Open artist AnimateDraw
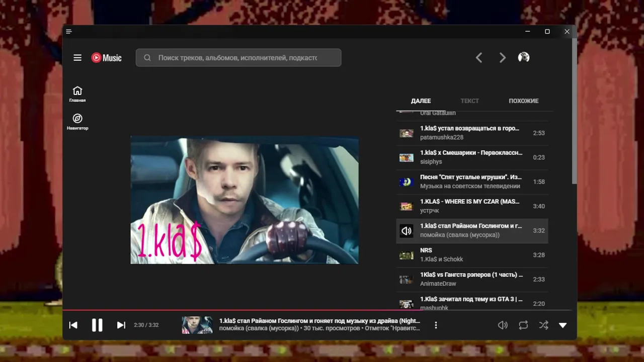This screenshot has height=362, width=644. point(438,284)
